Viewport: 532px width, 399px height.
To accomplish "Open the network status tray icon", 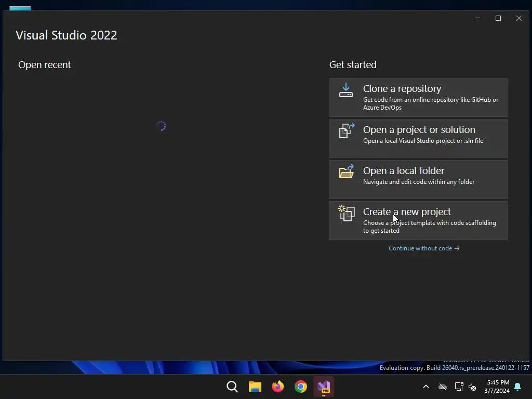I will [459, 387].
